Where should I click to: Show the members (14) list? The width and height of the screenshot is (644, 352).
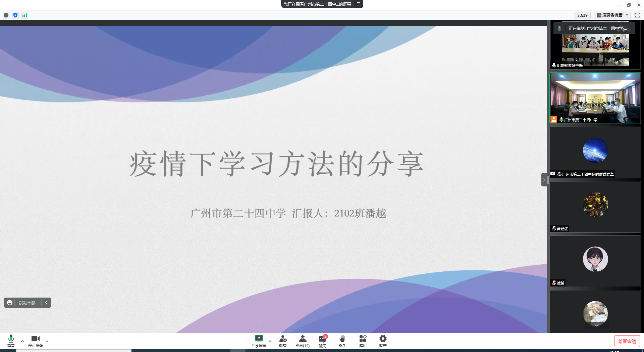pos(303,341)
